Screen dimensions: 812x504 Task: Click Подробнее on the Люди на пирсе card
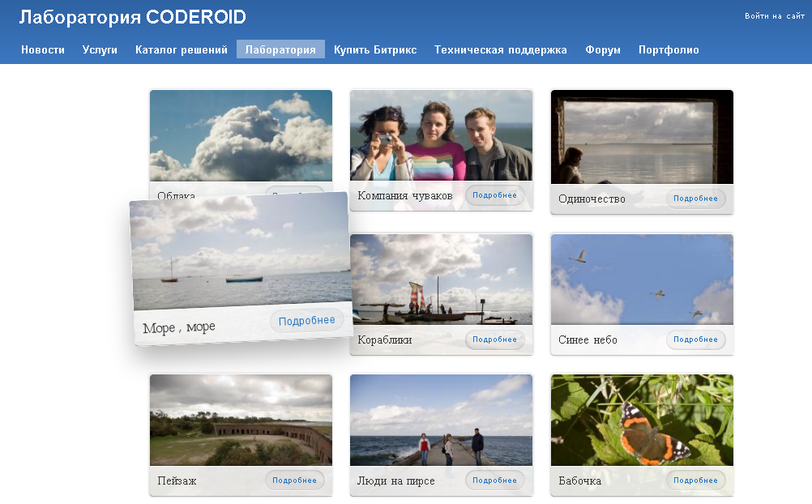494,481
